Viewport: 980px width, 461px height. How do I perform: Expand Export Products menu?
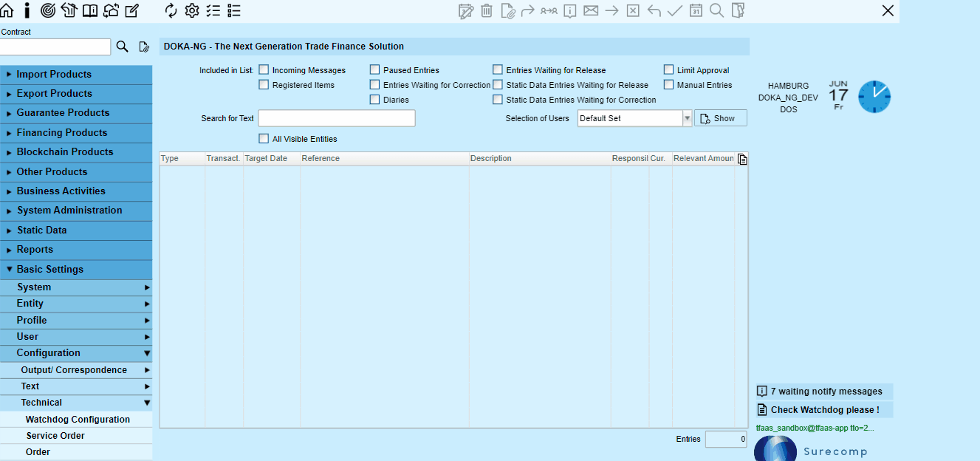(x=76, y=94)
